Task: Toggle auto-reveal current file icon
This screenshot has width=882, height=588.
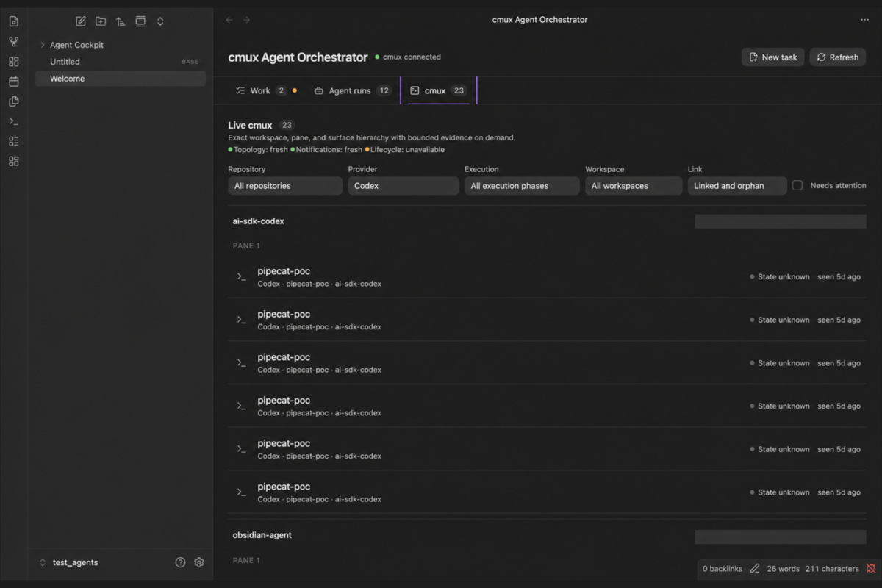Action: click(x=140, y=21)
